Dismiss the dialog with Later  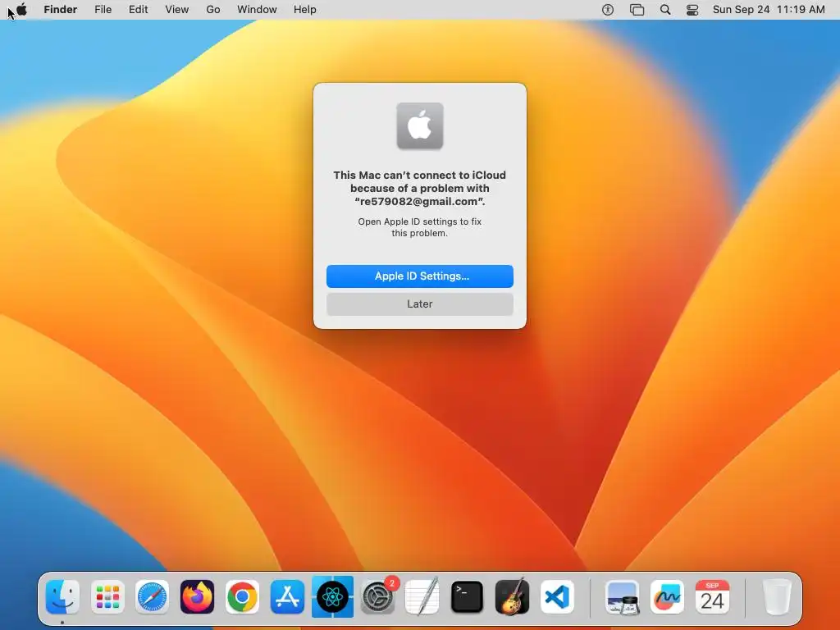tap(420, 304)
